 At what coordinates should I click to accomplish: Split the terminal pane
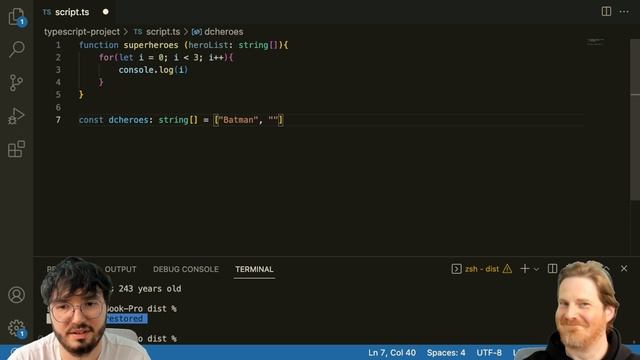point(552,269)
